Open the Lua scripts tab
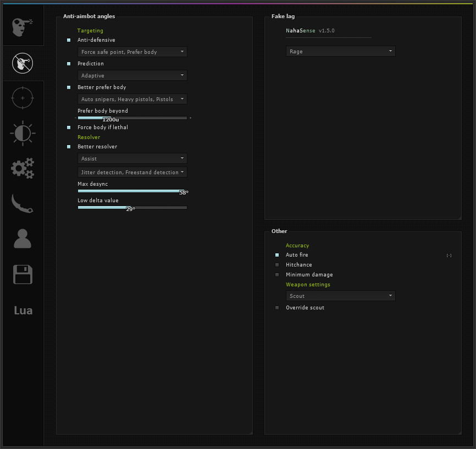Viewport: 476px width, 449px height. pyautogui.click(x=23, y=311)
